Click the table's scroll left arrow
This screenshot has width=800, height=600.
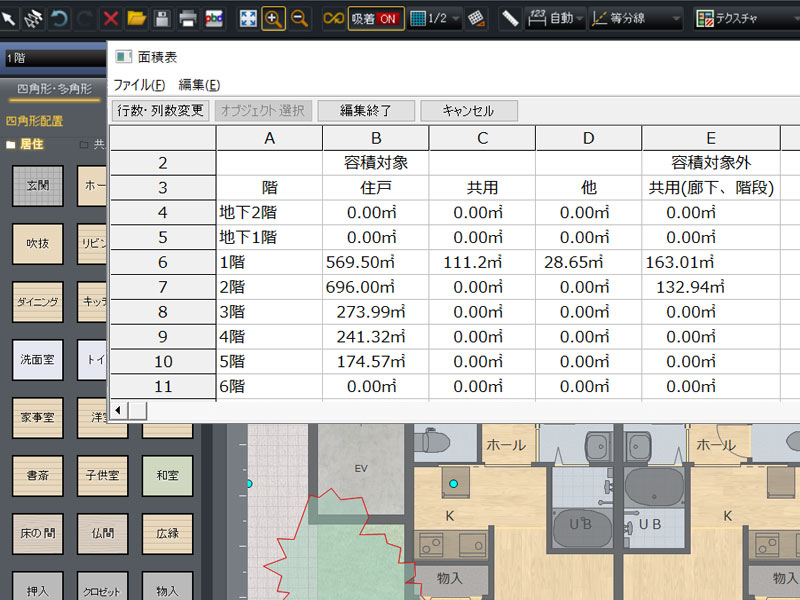119,410
